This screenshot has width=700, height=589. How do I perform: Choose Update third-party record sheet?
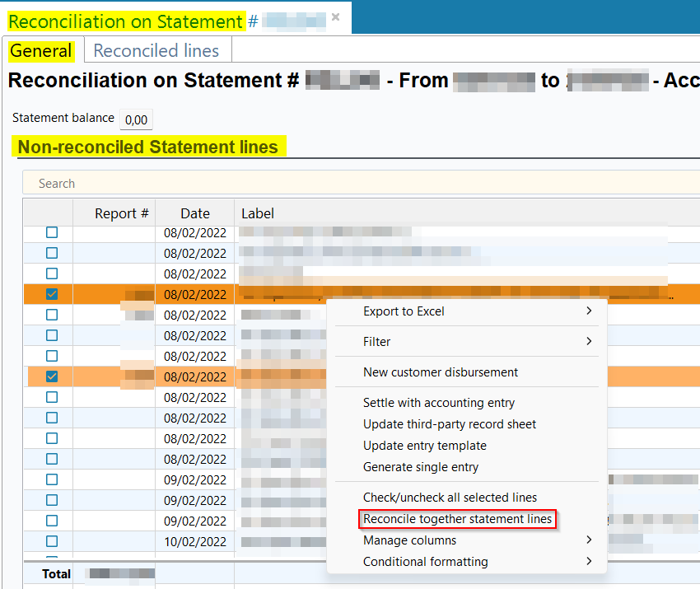tap(450, 424)
